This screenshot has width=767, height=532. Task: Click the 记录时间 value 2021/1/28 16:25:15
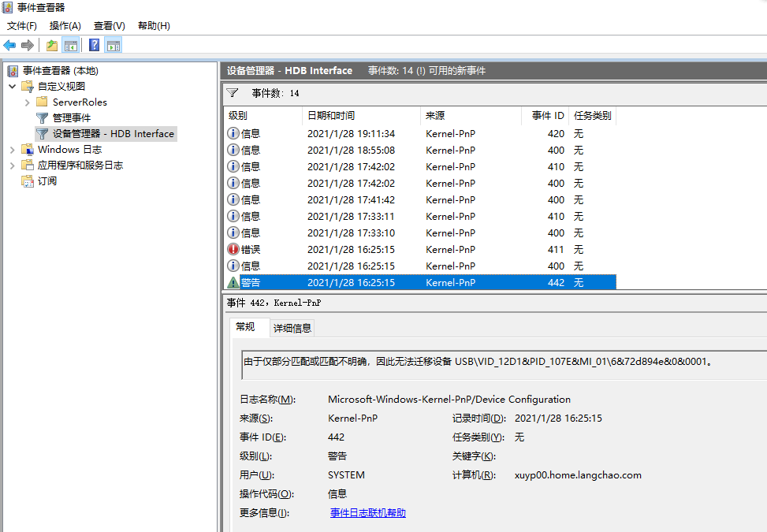tap(558, 419)
